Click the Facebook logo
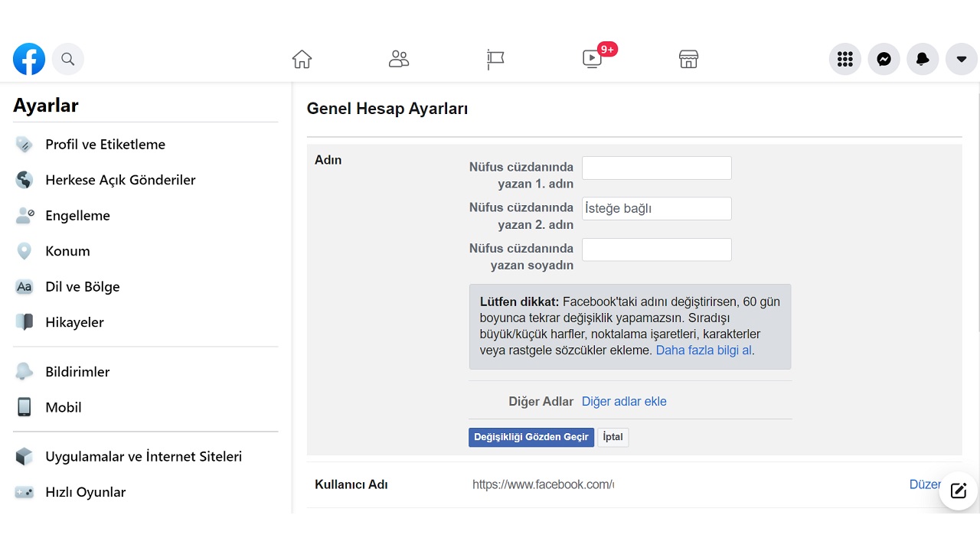980x551 pixels. point(28,58)
